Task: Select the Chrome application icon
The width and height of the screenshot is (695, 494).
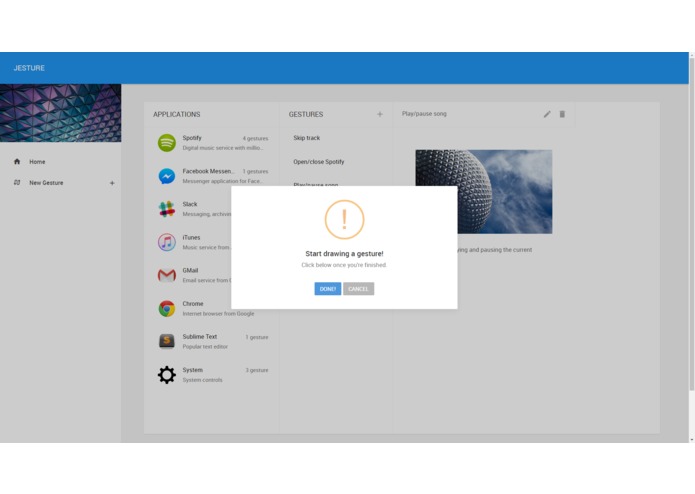Action: [167, 308]
